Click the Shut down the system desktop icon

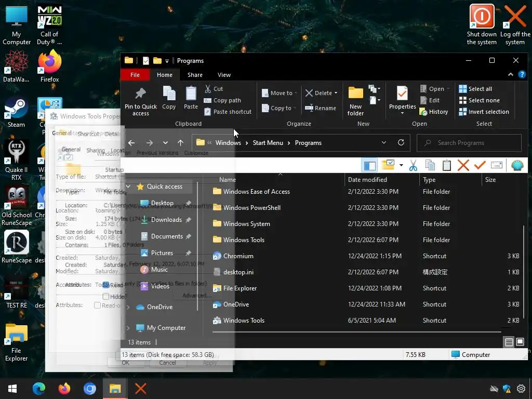tap(482, 25)
